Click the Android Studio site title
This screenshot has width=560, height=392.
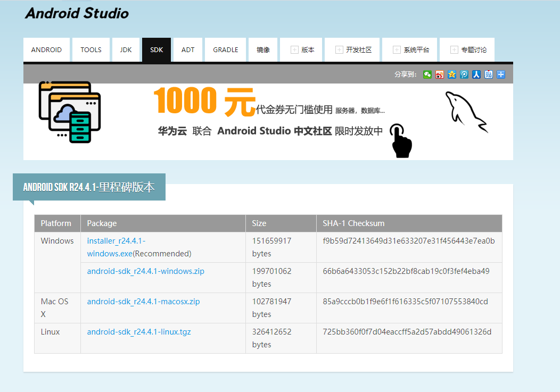click(x=77, y=13)
